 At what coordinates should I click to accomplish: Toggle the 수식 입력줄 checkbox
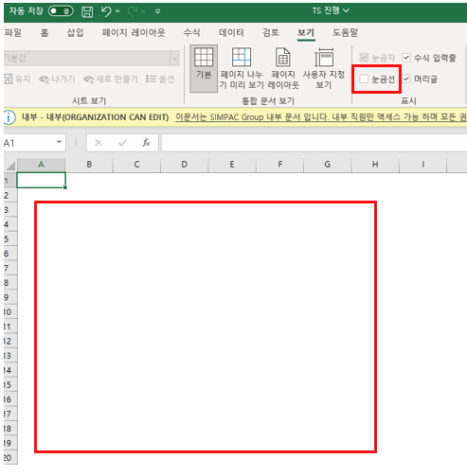coord(406,58)
